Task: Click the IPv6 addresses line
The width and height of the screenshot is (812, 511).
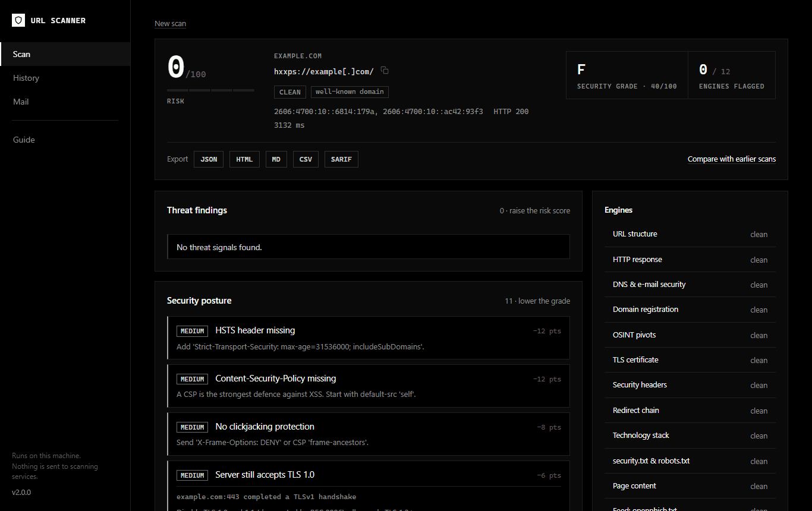Action: pos(379,112)
